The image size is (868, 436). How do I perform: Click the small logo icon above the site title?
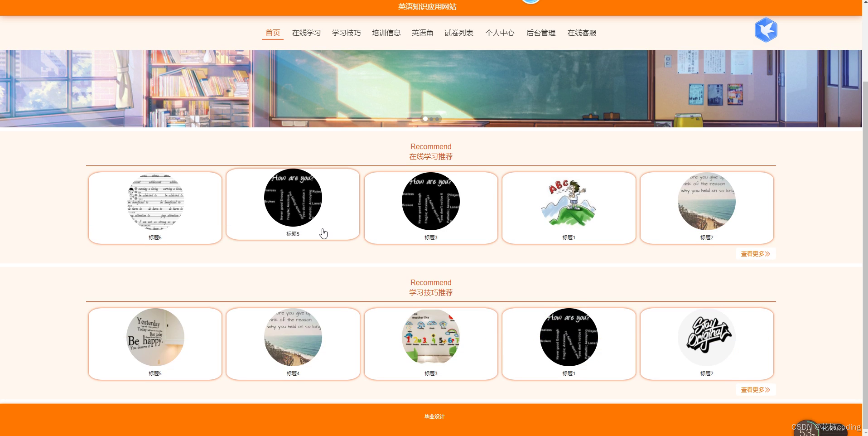[530, 2]
